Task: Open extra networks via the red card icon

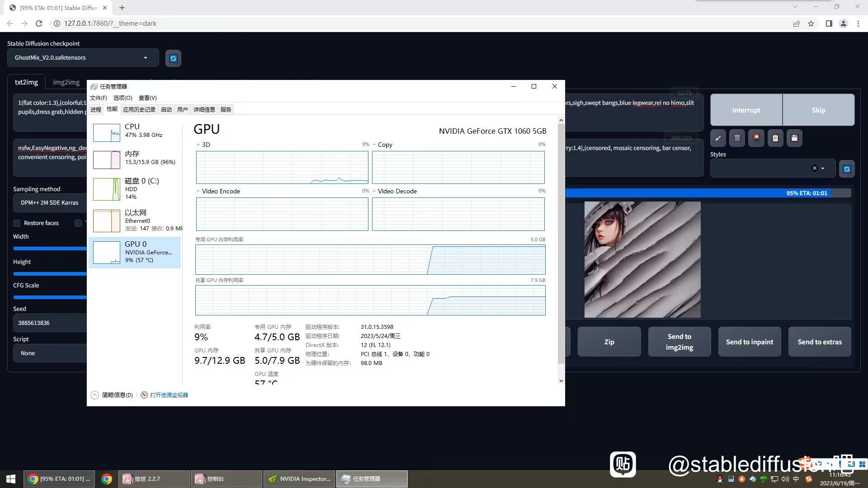Action: (x=756, y=138)
